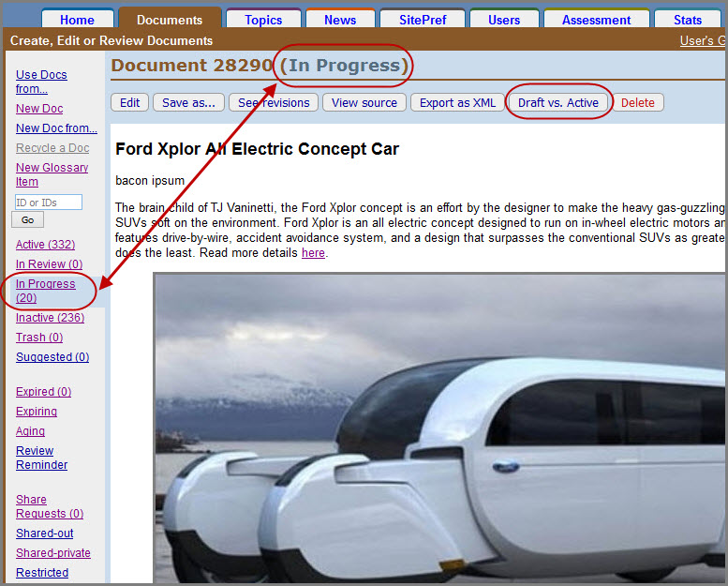Click the Go button
Screen dimensions: 728x586
pos(27,219)
